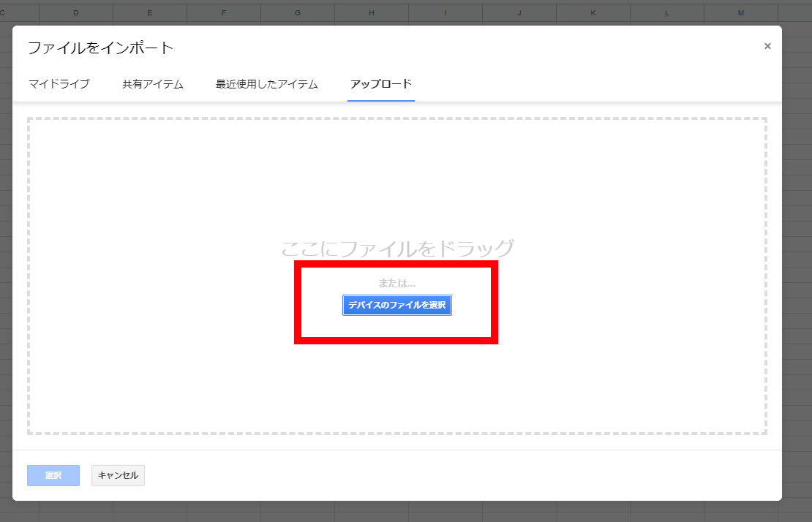Select column J header in spreadsheet
This screenshot has width=812, height=522.
coord(519,13)
